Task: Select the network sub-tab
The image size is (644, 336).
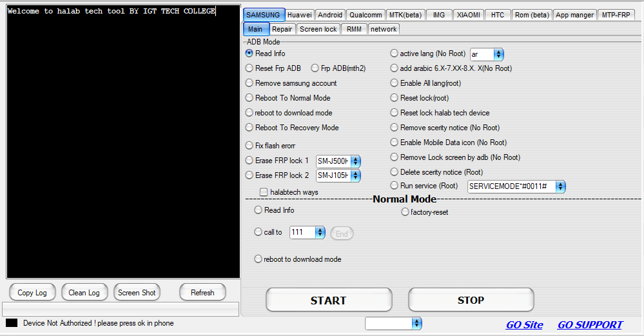Action: point(384,30)
